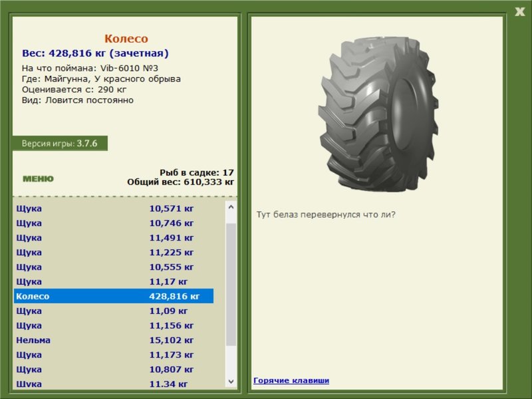
Task: Close the catch window with X
Action: point(519,12)
